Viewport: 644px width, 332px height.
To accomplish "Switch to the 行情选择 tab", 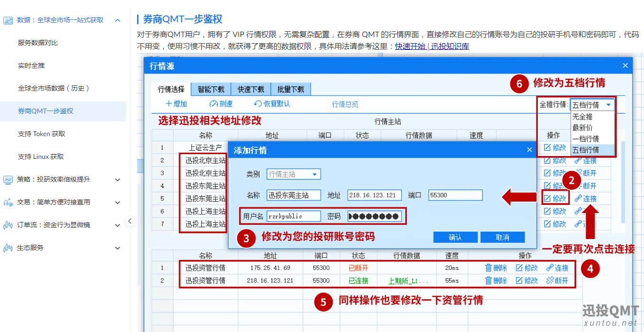I will 171,89.
